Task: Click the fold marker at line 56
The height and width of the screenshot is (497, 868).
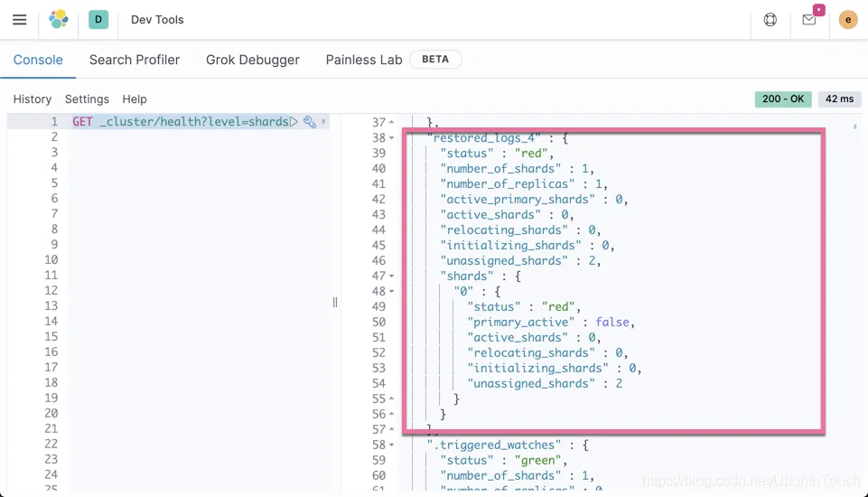Action: [391, 415]
